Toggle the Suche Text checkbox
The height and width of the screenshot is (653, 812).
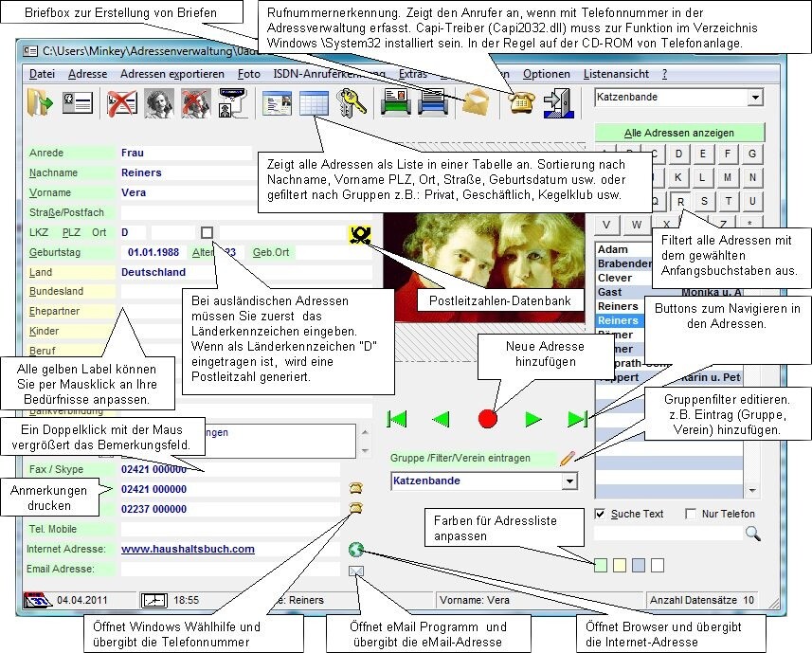tap(600, 514)
